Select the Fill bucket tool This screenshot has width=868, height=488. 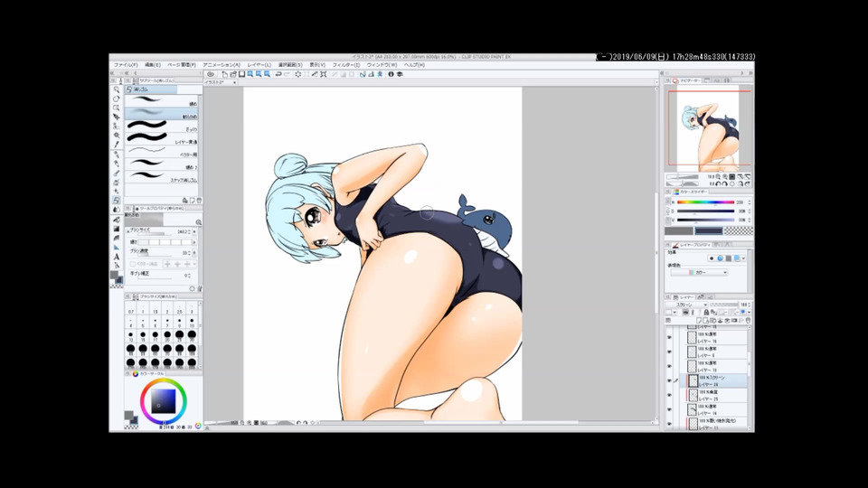click(x=117, y=219)
